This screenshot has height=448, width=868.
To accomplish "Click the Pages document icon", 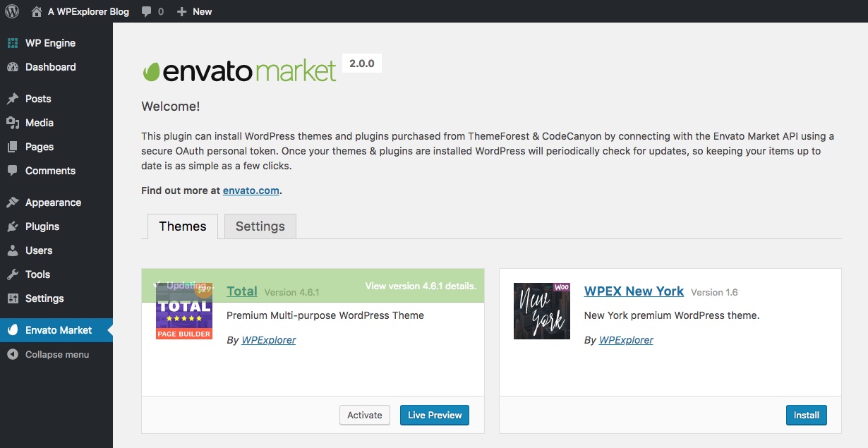I will point(12,147).
